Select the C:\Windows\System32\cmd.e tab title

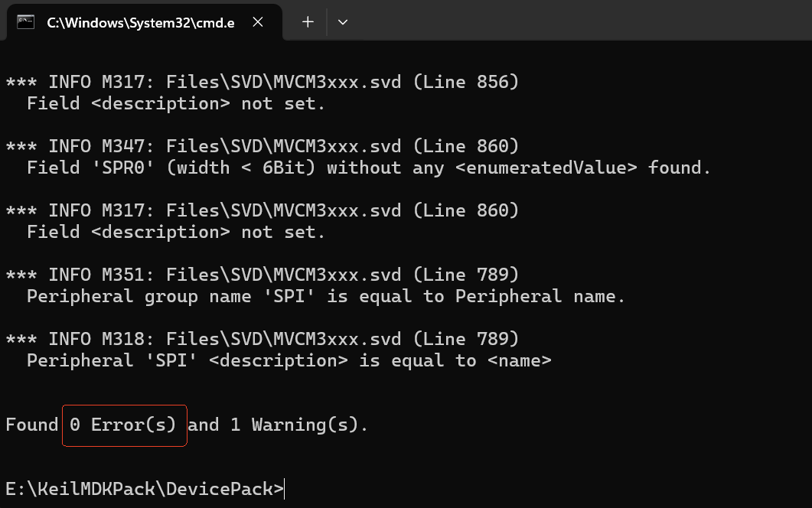pyautogui.click(x=141, y=22)
